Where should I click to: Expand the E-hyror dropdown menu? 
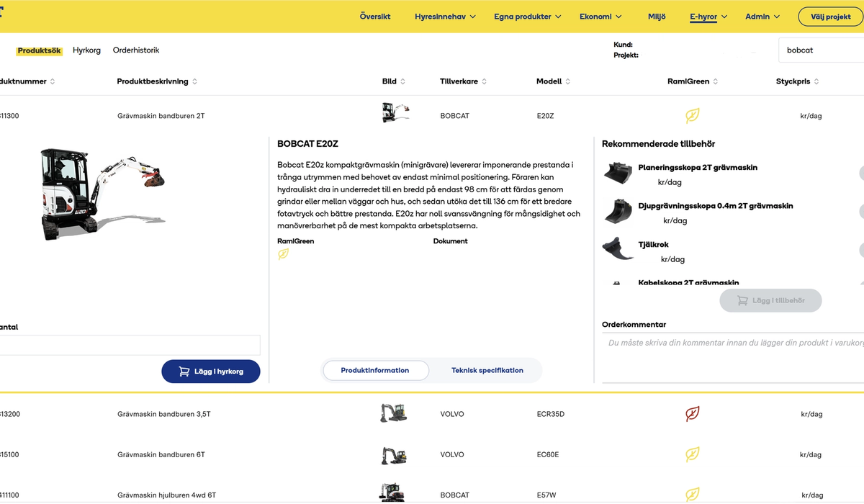708,17
